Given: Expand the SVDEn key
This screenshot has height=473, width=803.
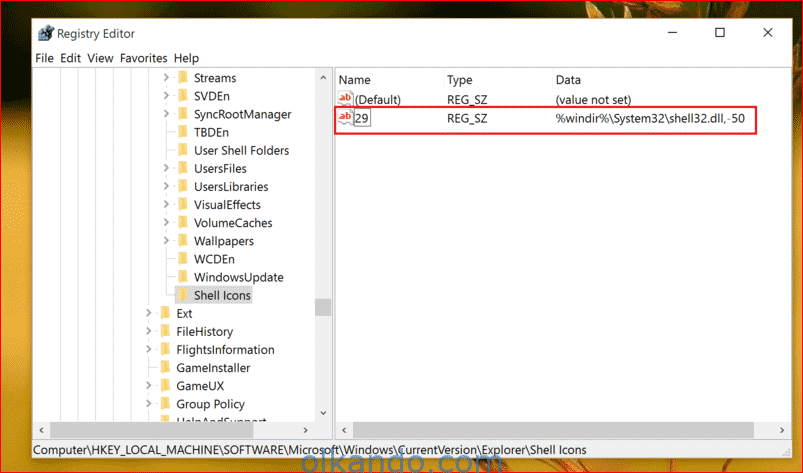Looking at the screenshot, I should [166, 96].
